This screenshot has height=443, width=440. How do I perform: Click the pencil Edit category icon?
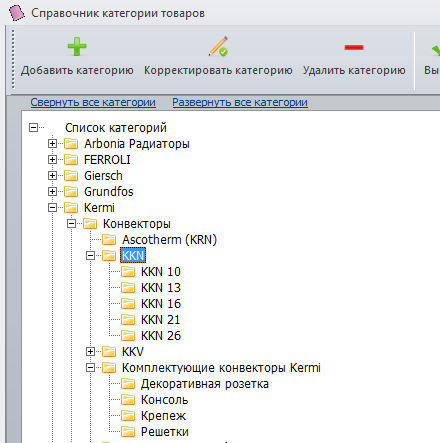point(218,46)
